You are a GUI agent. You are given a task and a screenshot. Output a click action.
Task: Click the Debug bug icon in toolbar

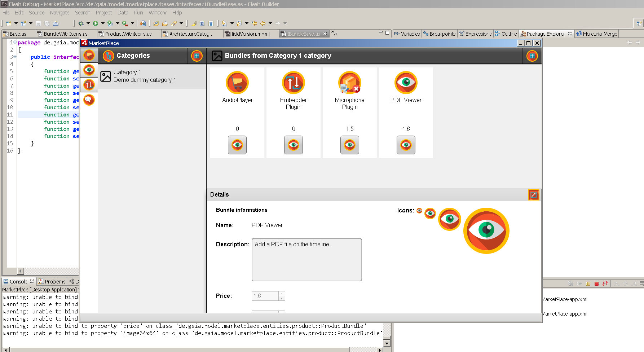pos(81,23)
